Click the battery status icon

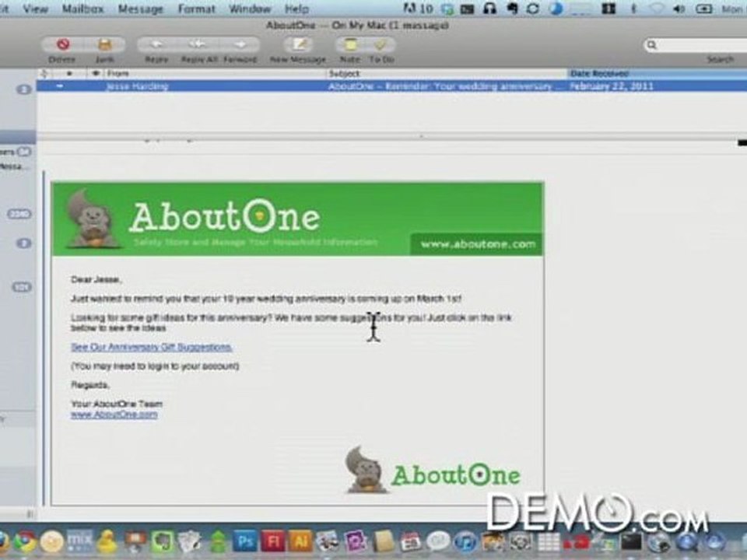click(703, 9)
